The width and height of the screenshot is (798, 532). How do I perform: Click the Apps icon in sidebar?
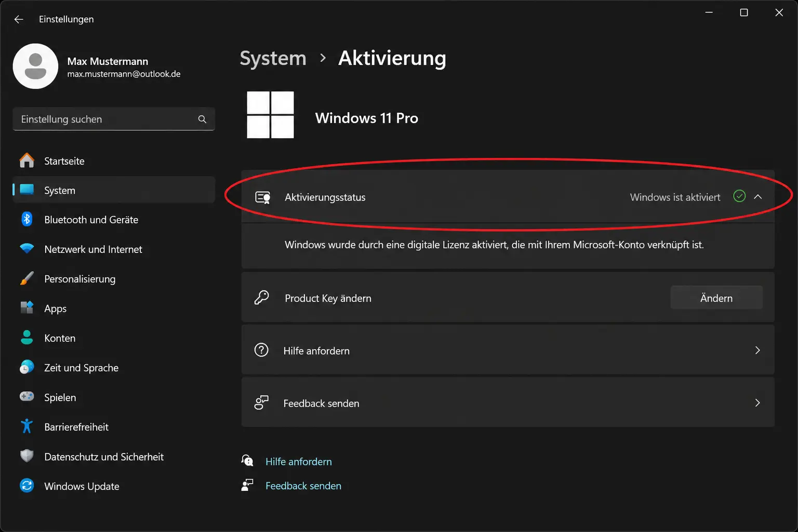27,308
